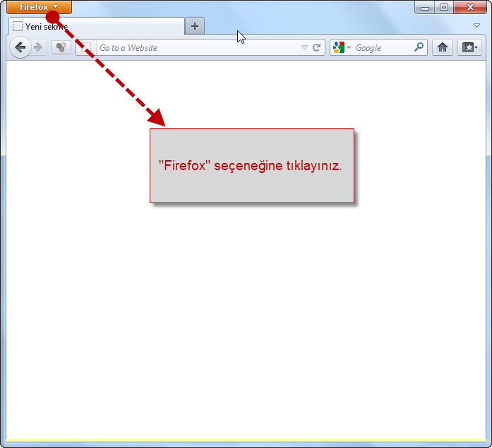The height and width of the screenshot is (448, 492).
Task: Open the orange Firefox menu button
Action: click(40, 7)
